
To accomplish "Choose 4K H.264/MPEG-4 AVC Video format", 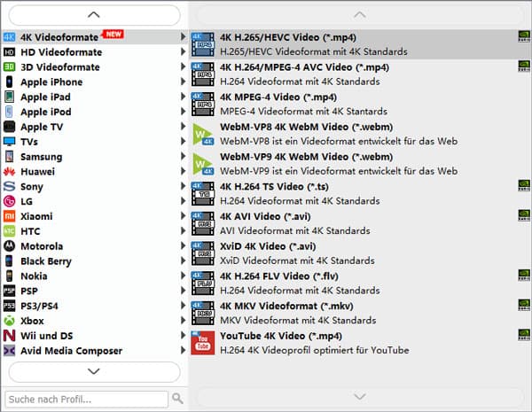I will pyautogui.click(x=304, y=67).
